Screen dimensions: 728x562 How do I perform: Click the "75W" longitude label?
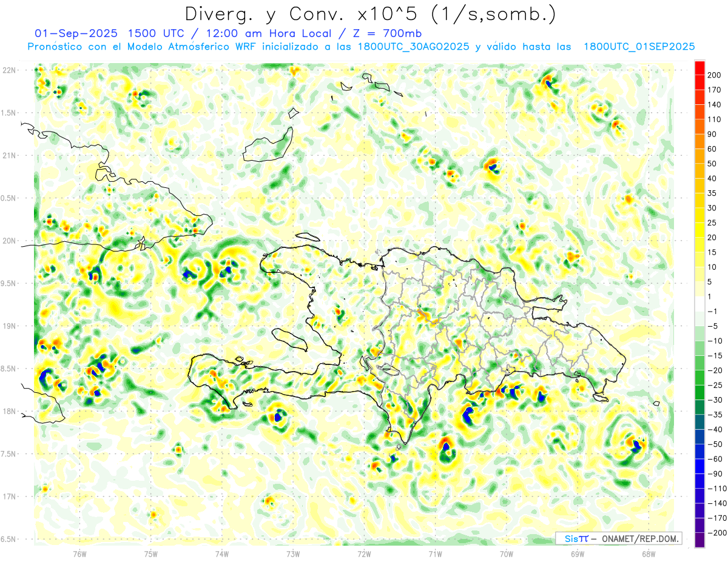[x=150, y=554]
